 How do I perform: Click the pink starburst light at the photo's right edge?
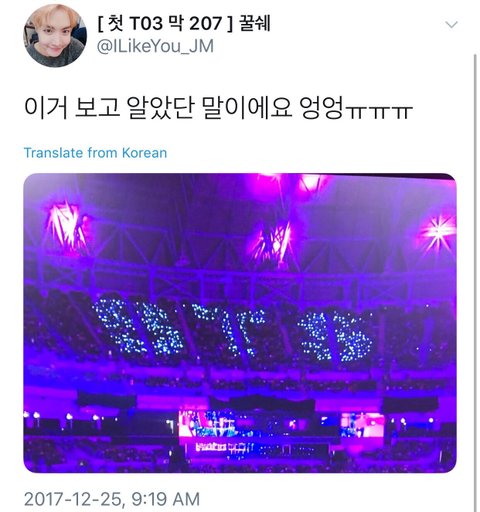438,231
